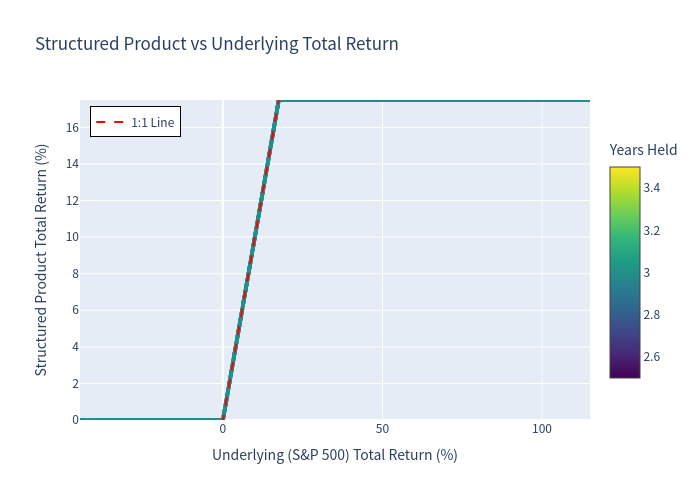Click the Structured Product Total Return axis title

coord(41,260)
